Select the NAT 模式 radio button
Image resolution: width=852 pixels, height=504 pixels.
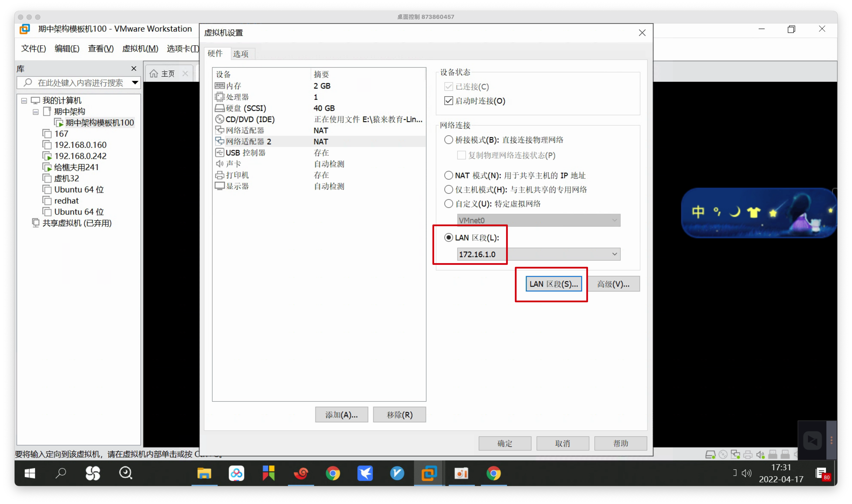[x=448, y=175]
